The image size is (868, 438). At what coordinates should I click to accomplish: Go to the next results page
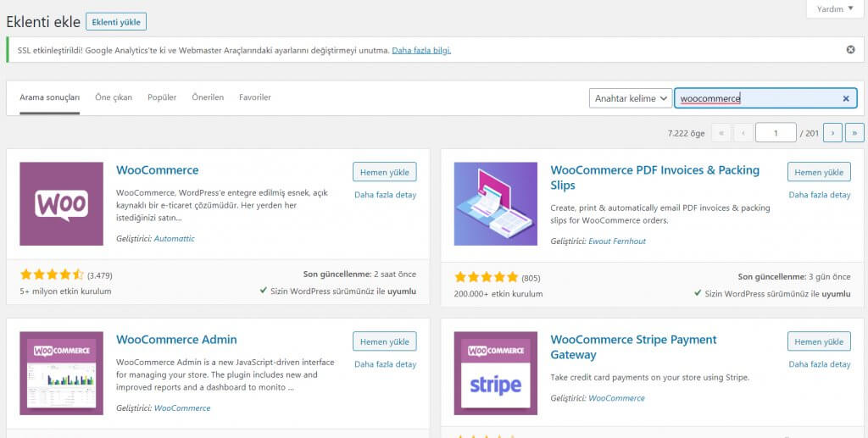pyautogui.click(x=832, y=132)
